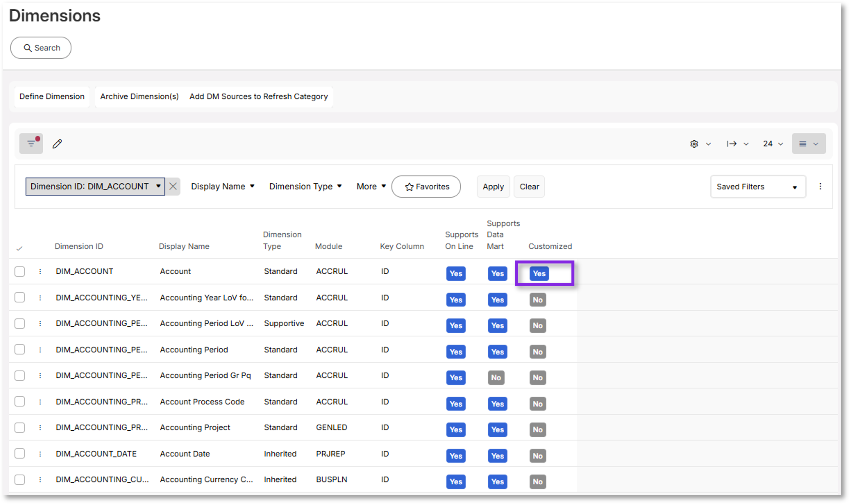The width and height of the screenshot is (850, 504).
Task: Check the Accounting Period LoV row checkbox
Action: 20,324
